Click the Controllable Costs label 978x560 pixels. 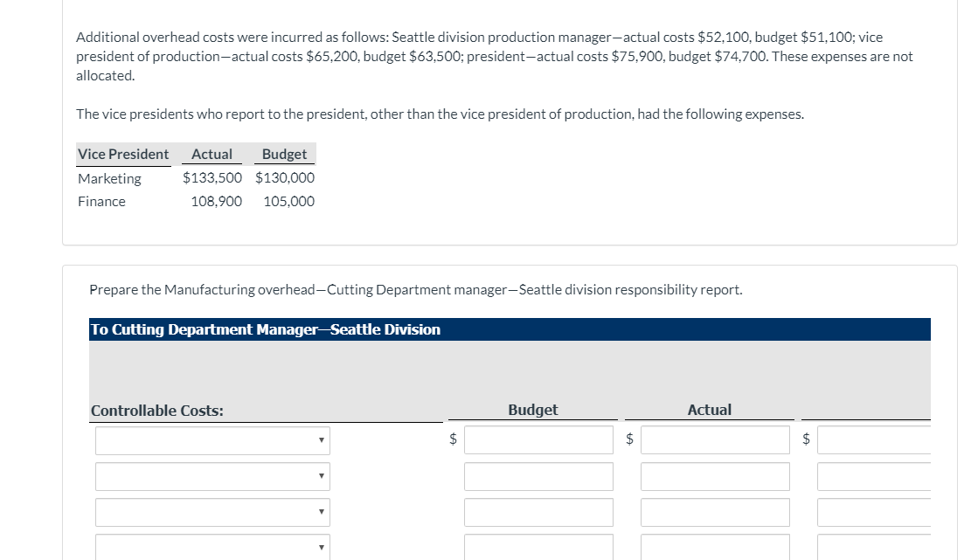click(x=157, y=411)
